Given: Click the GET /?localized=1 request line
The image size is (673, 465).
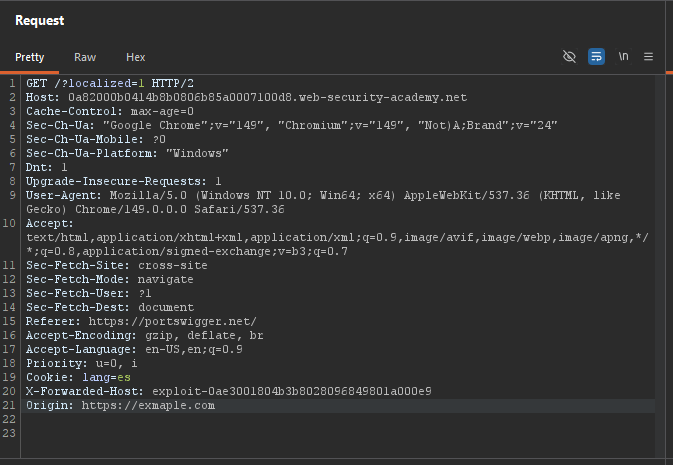Looking at the screenshot, I should (x=110, y=83).
